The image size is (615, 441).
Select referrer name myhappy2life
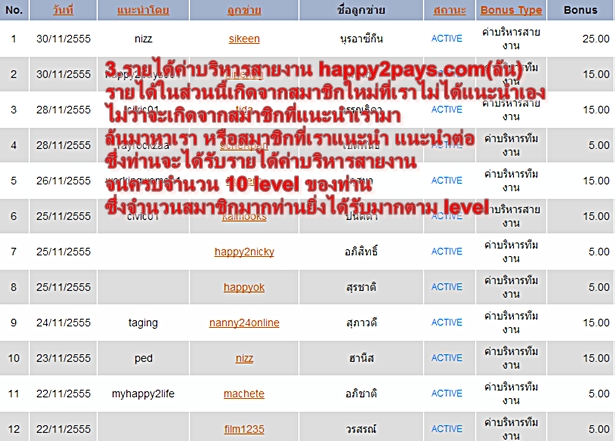[x=143, y=394]
